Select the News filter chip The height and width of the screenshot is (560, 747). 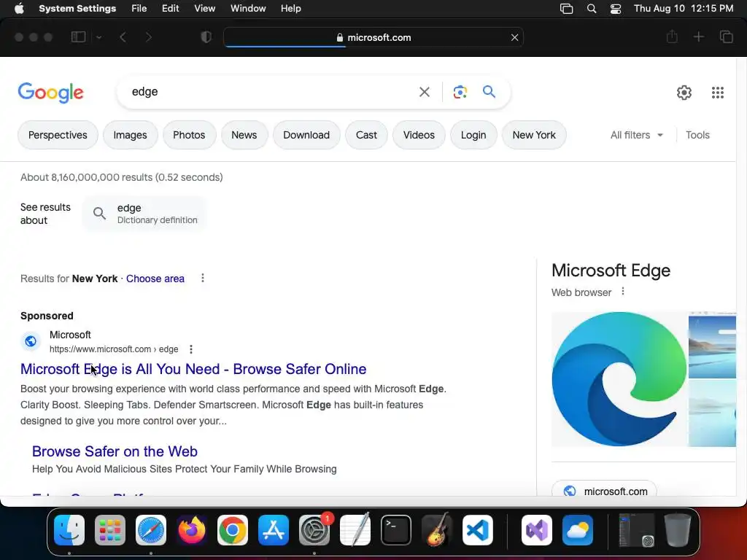tap(244, 135)
